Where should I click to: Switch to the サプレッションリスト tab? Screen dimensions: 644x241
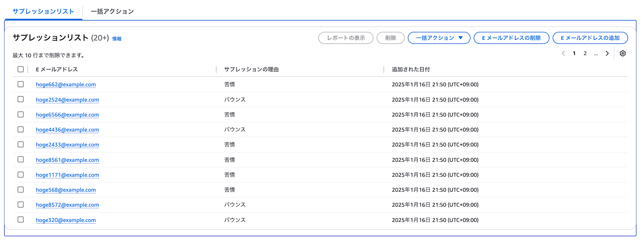coord(43,11)
